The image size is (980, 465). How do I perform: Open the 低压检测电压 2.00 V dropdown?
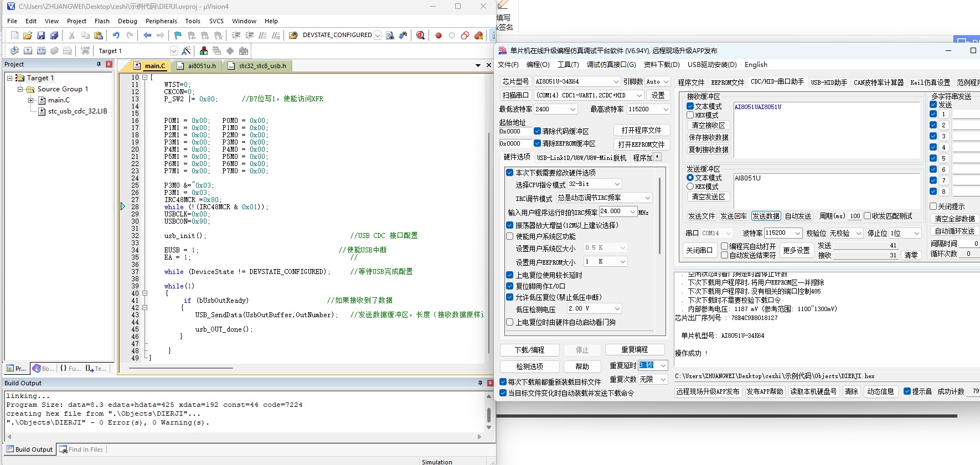[595, 308]
